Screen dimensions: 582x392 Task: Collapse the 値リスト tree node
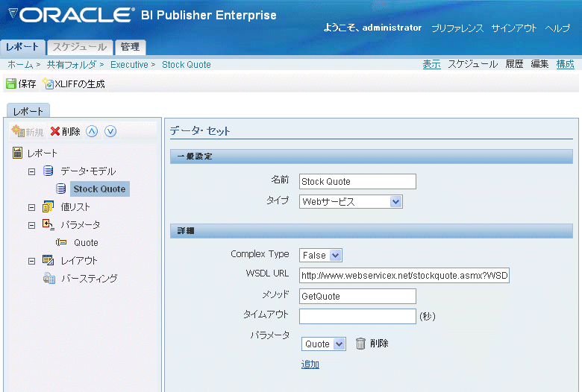pos(32,207)
